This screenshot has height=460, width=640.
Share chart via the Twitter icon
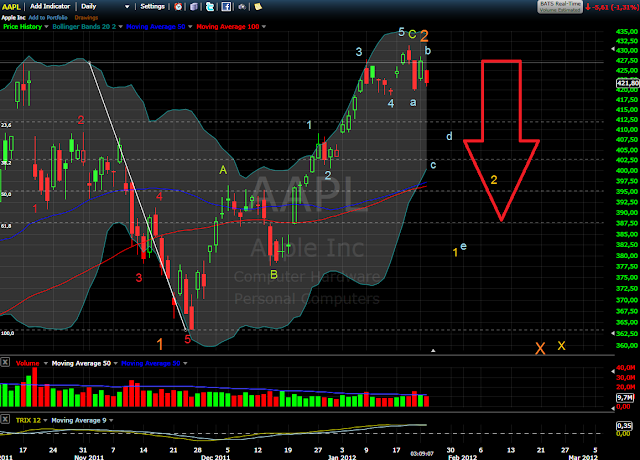[210, 7]
